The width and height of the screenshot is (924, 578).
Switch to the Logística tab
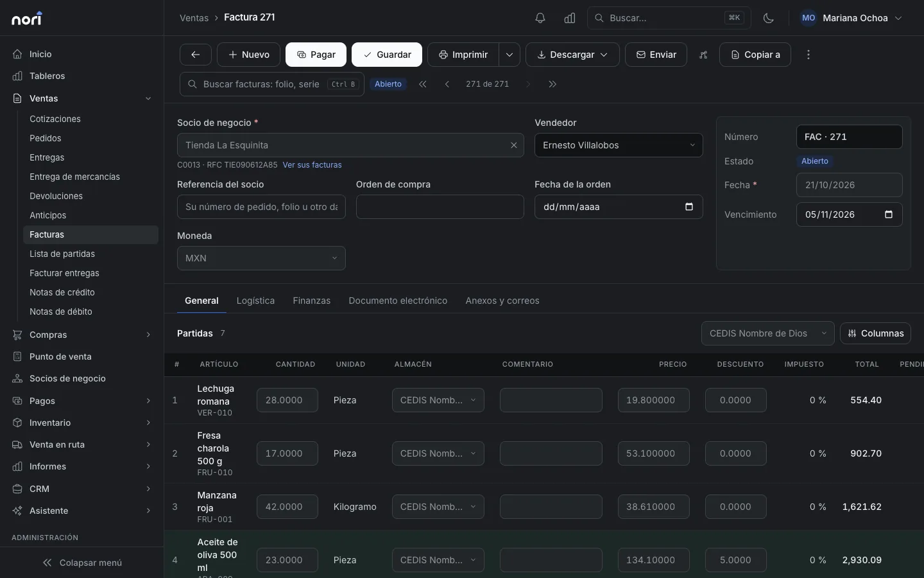[x=255, y=301]
